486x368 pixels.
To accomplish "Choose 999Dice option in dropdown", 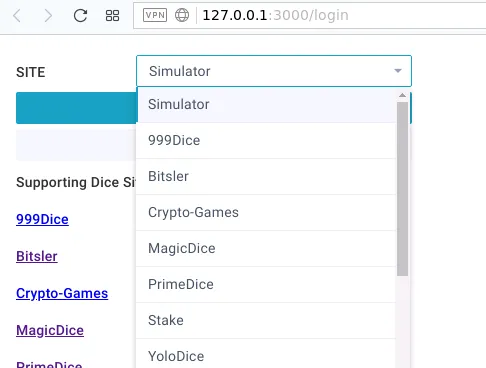I will 266,140.
